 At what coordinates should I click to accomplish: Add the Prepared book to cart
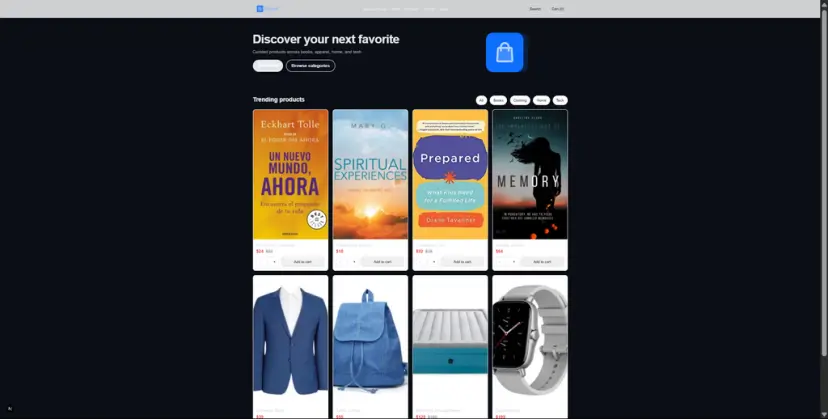(462, 262)
